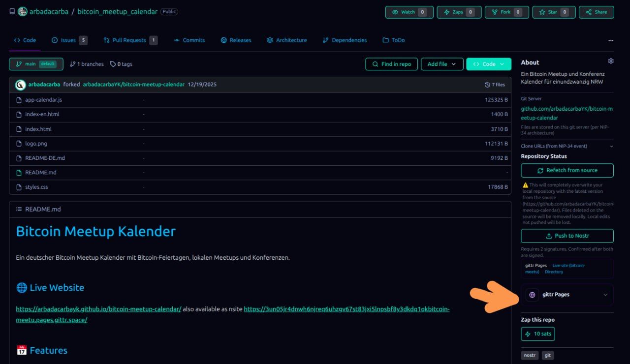The image size is (630, 364).
Task: Click the globe icon in gittr Pages card
Action: [x=532, y=295]
